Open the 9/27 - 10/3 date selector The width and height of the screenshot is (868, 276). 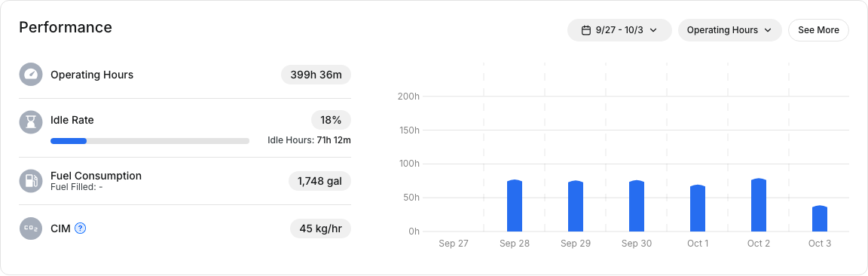point(619,30)
